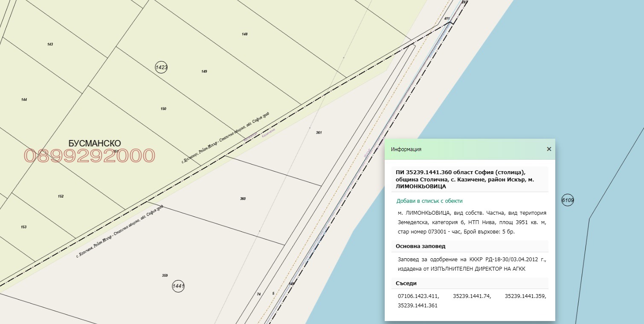Click parcel 359 on the map
The height and width of the screenshot is (324, 644).
(x=165, y=275)
